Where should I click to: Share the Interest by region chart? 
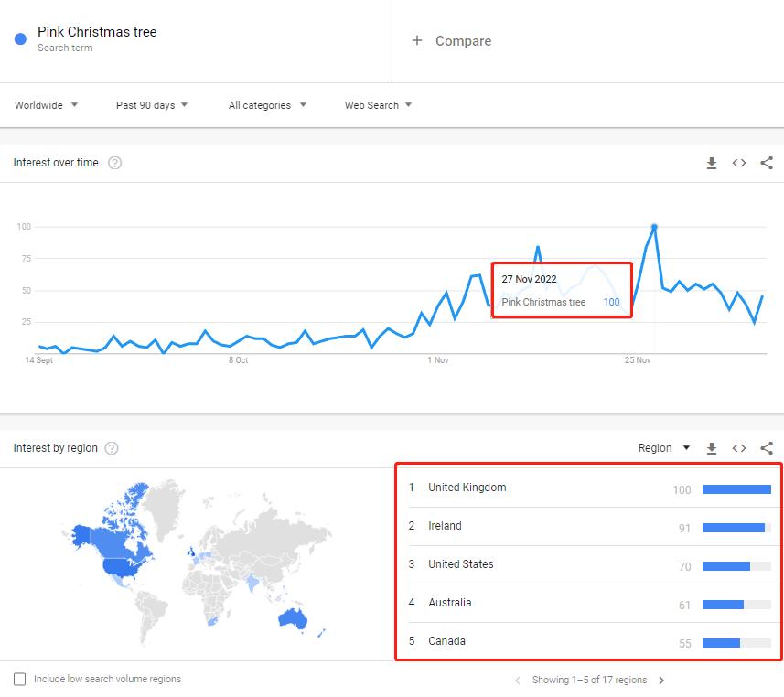coord(767,448)
